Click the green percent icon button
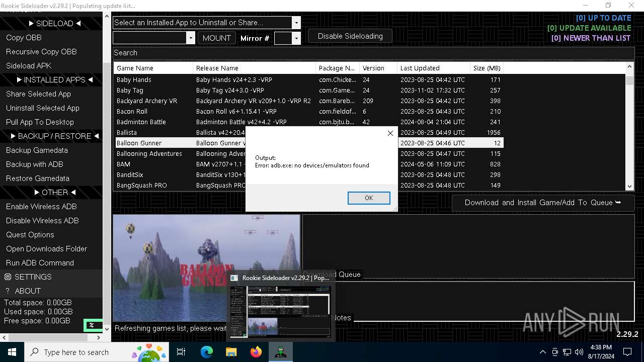The height and width of the screenshot is (362, 644). pos(92,325)
